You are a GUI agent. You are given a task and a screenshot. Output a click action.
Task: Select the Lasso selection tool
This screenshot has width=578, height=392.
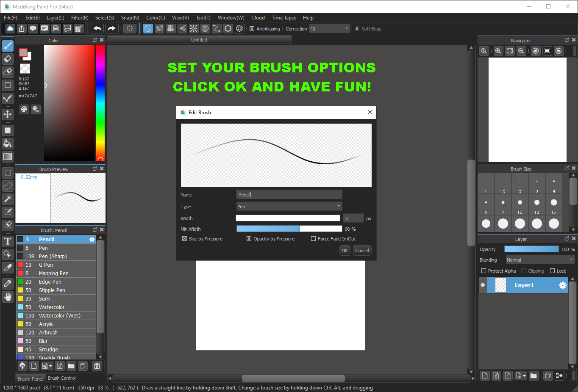coord(8,186)
